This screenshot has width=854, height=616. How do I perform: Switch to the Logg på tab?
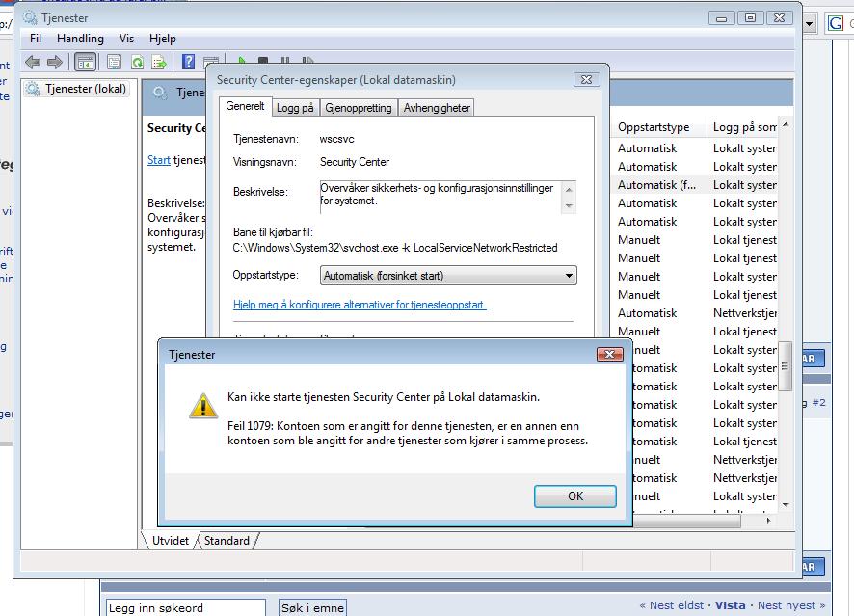(295, 108)
